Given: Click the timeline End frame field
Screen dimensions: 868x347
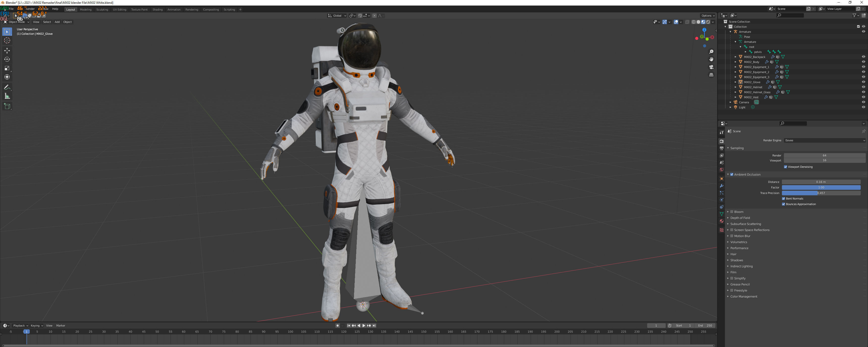Looking at the screenshot, I should [705, 326].
